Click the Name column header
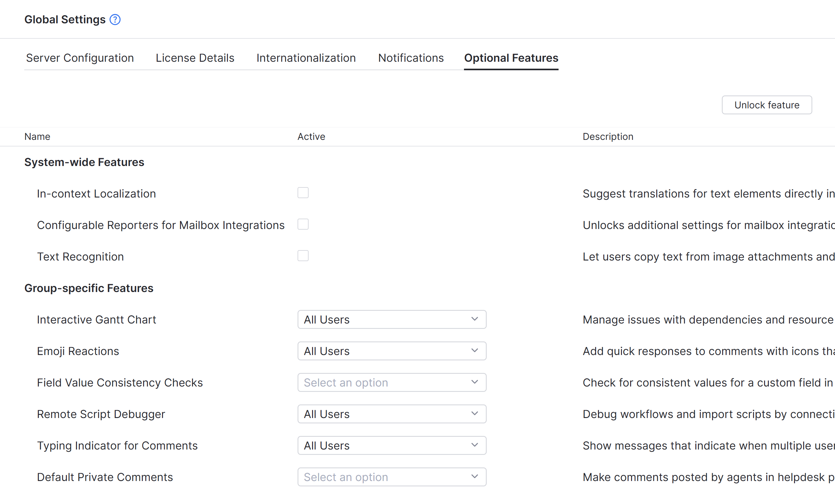 click(37, 136)
